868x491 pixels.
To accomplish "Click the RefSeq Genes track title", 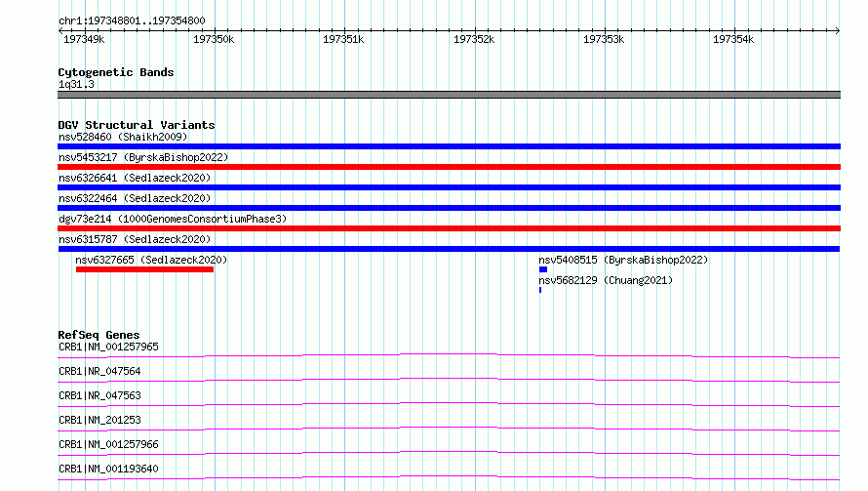I will click(x=99, y=335).
